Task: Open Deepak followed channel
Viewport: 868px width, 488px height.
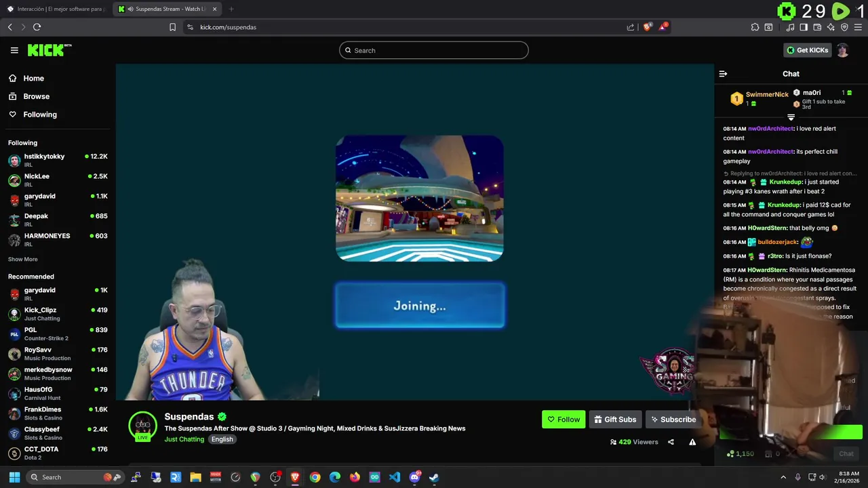Action: click(58, 220)
